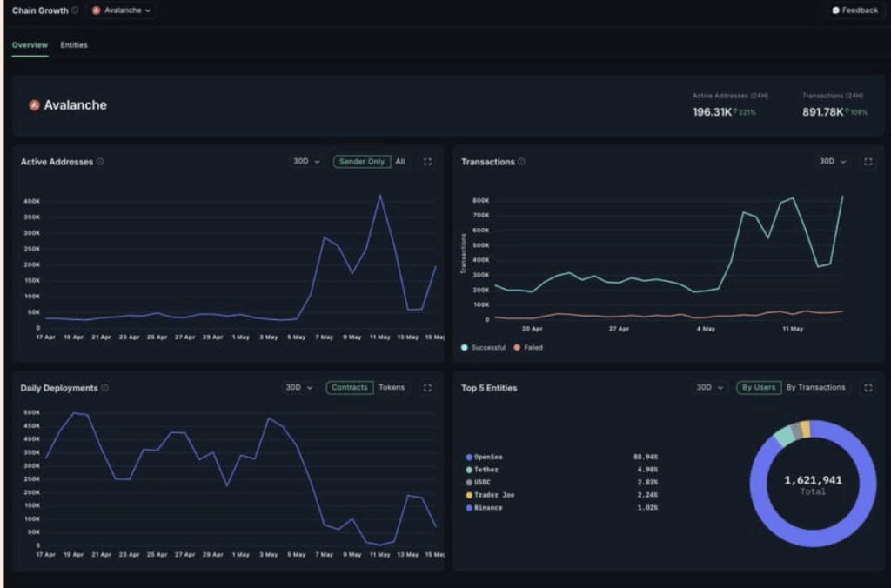Open the Overview tab
Image resolution: width=891 pixels, height=588 pixels.
tap(30, 45)
